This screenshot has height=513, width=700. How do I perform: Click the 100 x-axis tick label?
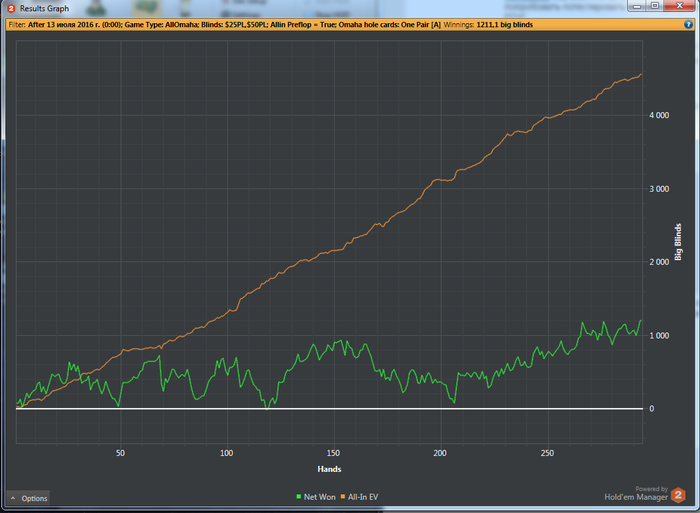(226, 453)
